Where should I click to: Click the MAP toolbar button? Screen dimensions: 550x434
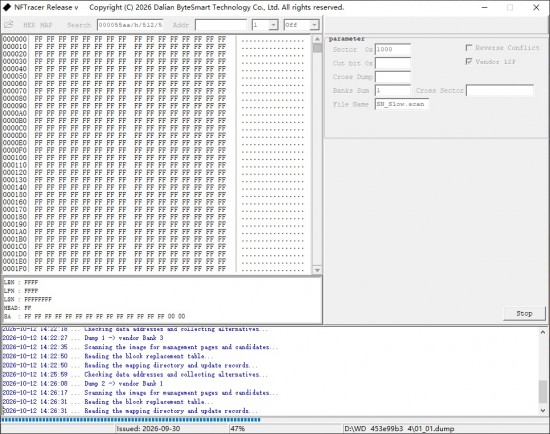click(46, 25)
